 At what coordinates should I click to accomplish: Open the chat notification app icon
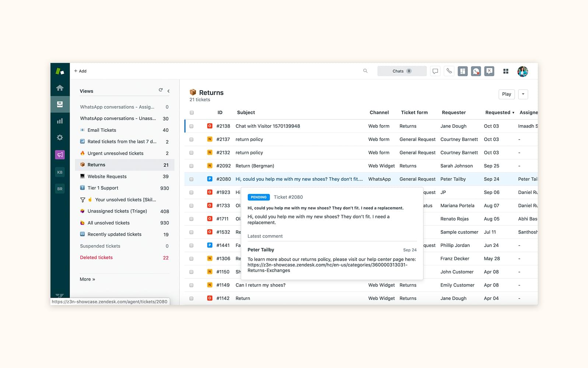coord(476,71)
